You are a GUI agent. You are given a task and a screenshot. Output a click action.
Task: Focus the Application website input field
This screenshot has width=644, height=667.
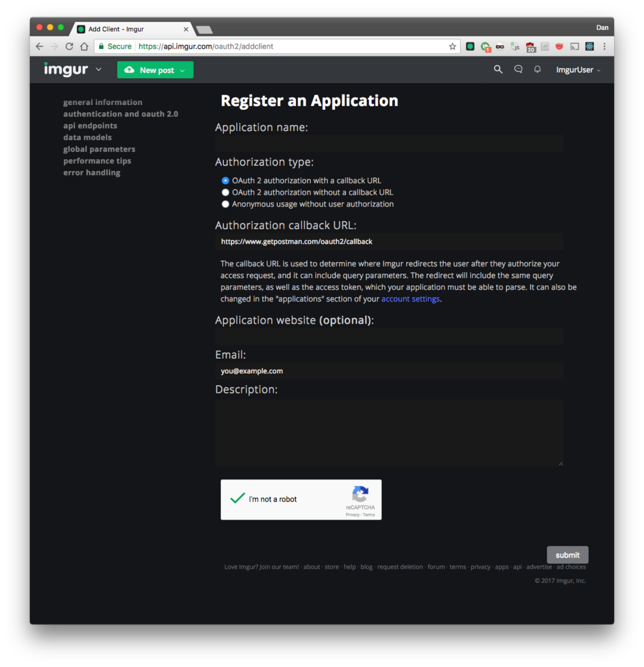pos(389,337)
